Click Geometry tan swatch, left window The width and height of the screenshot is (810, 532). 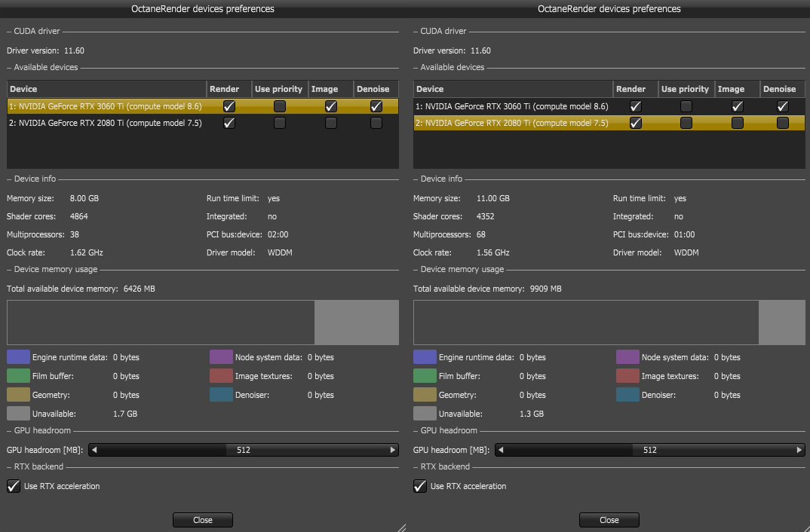(18, 395)
